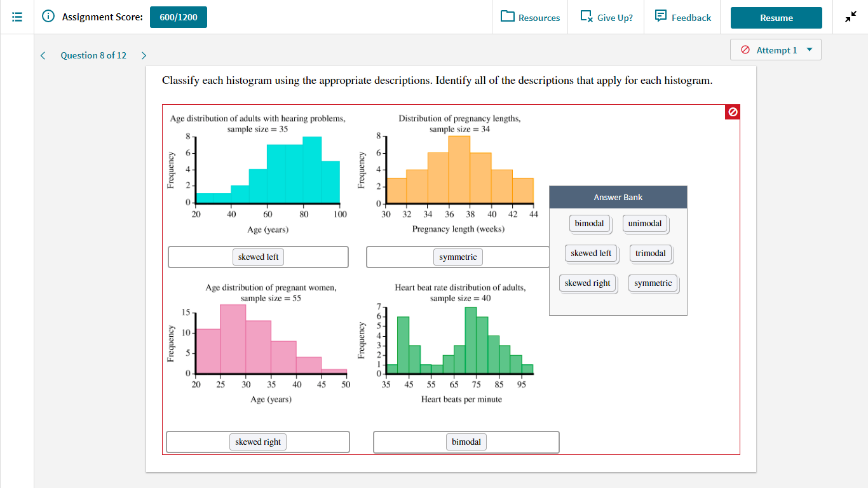Click the Answer Bank header

click(x=617, y=197)
